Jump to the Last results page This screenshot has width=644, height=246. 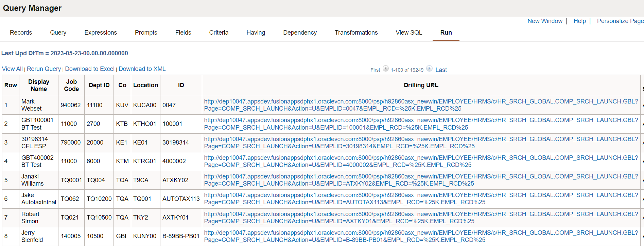(441, 70)
